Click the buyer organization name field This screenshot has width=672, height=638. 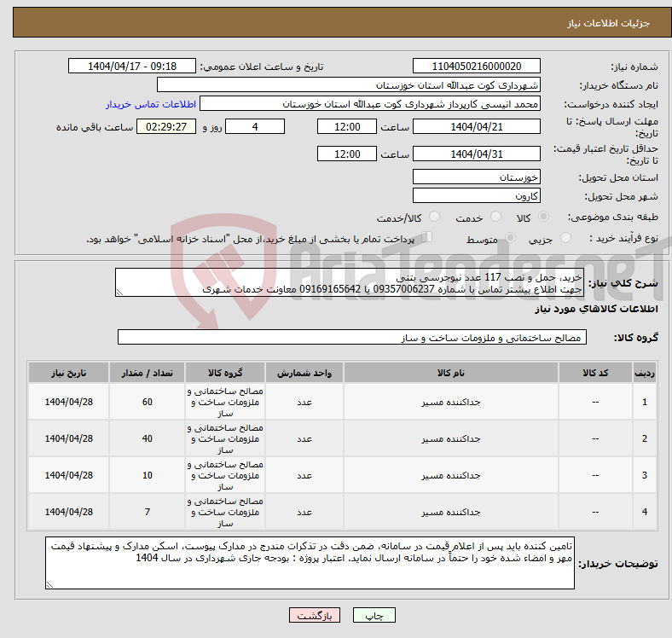click(349, 85)
